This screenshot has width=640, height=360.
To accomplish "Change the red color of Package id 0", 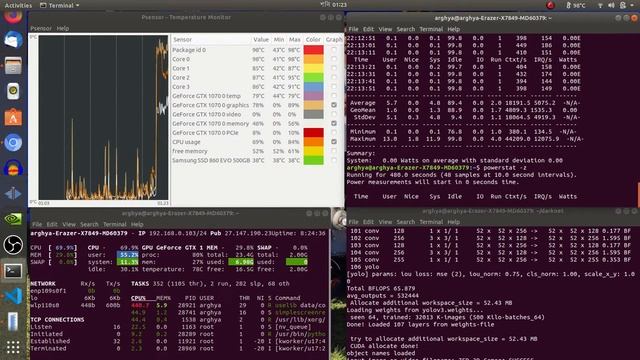I will [313, 50].
